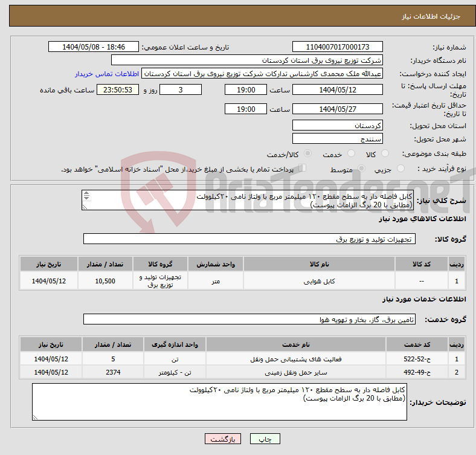Click the چاپ (print) button
The width and height of the screenshot is (476, 455).
coord(265,439)
